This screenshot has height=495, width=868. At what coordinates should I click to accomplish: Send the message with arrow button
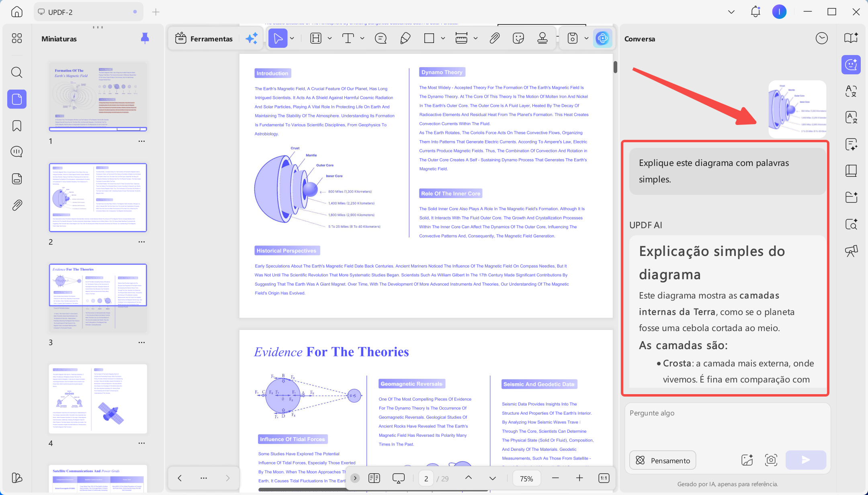806,460
